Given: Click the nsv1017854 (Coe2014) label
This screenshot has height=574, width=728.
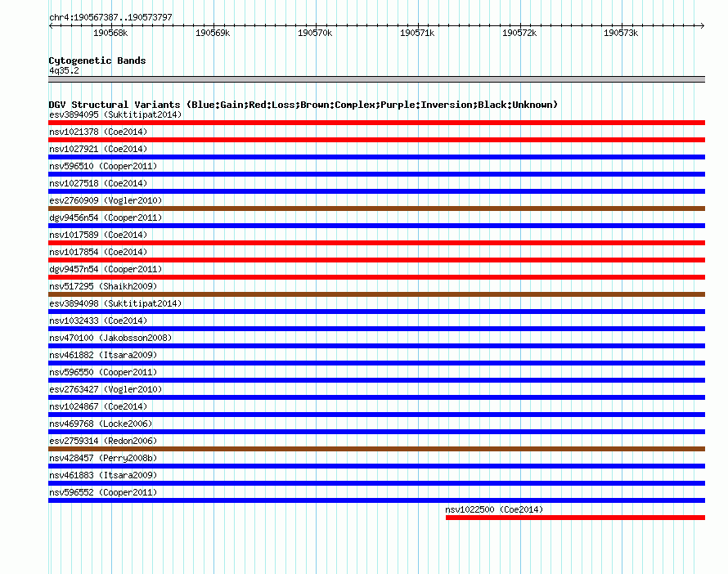Looking at the screenshot, I should click(x=98, y=252).
